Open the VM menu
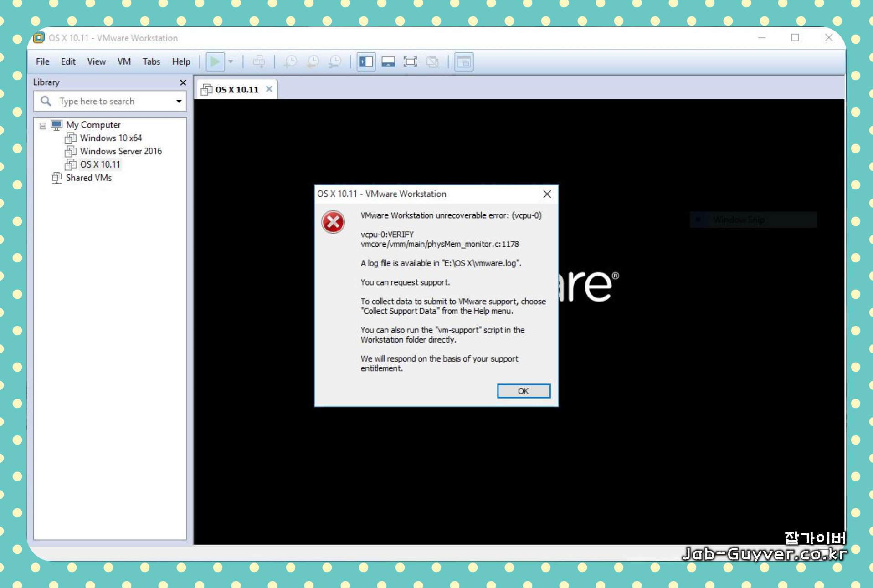The image size is (873, 588). tap(124, 61)
